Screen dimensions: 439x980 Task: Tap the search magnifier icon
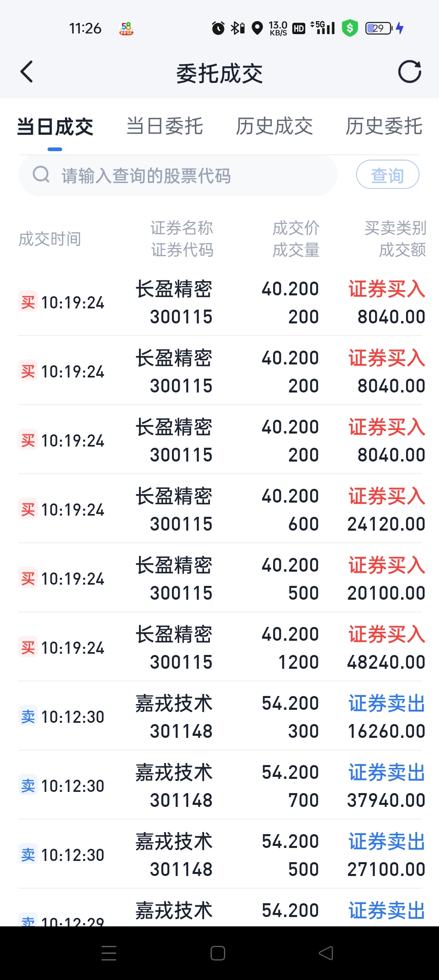[x=41, y=175]
